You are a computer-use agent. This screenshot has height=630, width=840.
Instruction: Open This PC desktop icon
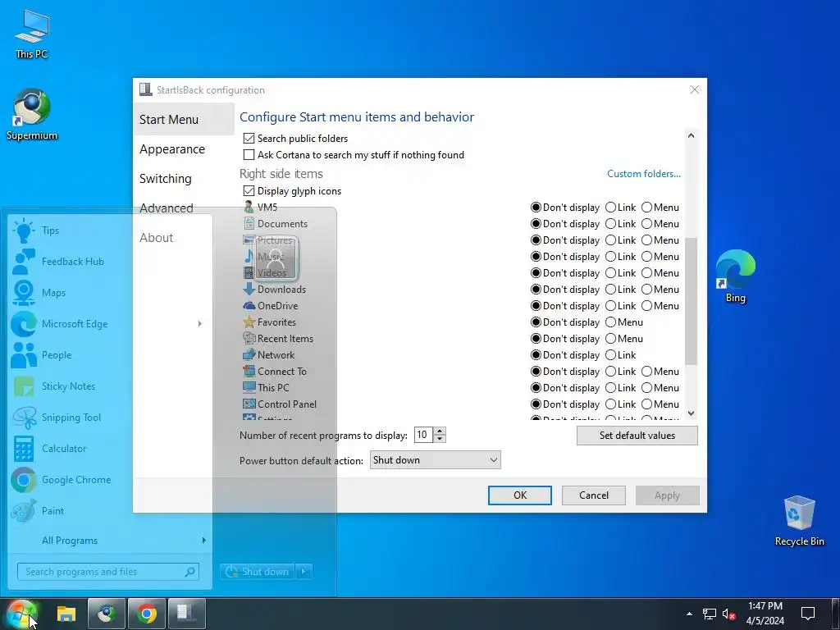(x=32, y=34)
